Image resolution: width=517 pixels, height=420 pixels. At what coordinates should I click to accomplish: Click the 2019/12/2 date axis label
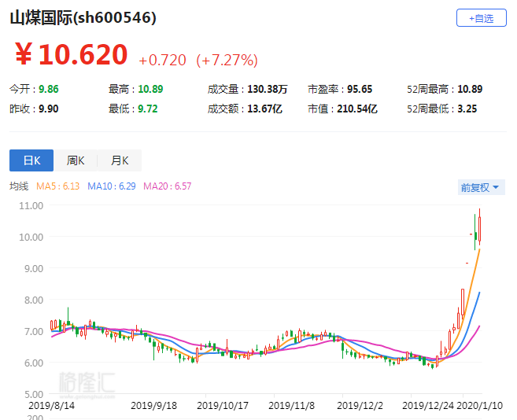tap(360, 406)
